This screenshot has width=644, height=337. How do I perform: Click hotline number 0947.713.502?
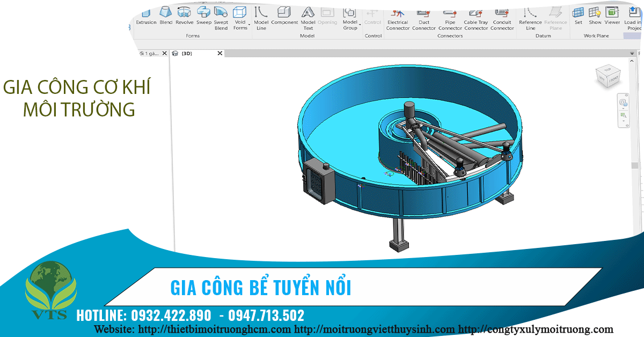[x=266, y=315]
